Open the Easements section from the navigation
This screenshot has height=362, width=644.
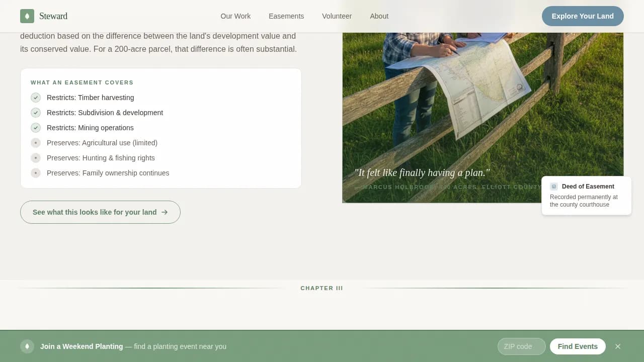click(x=286, y=16)
